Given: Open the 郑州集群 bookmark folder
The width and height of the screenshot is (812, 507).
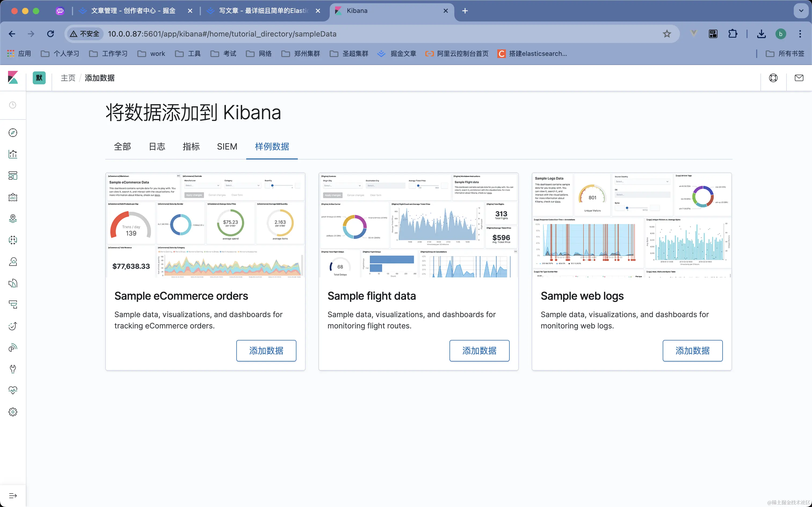Looking at the screenshot, I should 301,54.
